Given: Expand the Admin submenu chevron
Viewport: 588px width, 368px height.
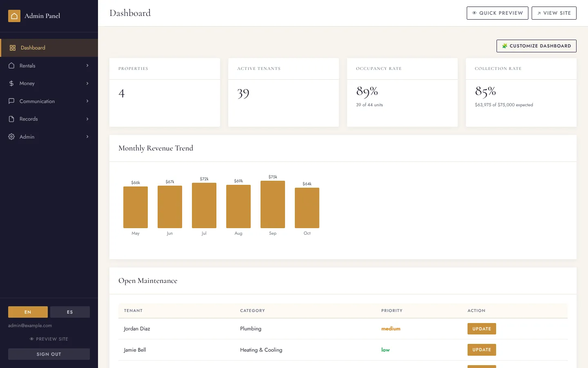Looking at the screenshot, I should [x=87, y=137].
